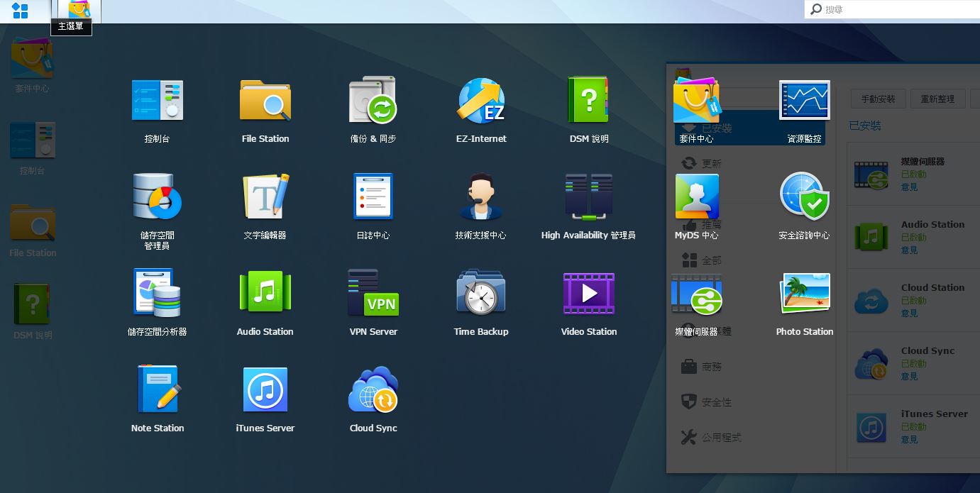The width and height of the screenshot is (980, 493).
Task: Click iTunes Server package thumbnail in installed list
Action: (871, 427)
